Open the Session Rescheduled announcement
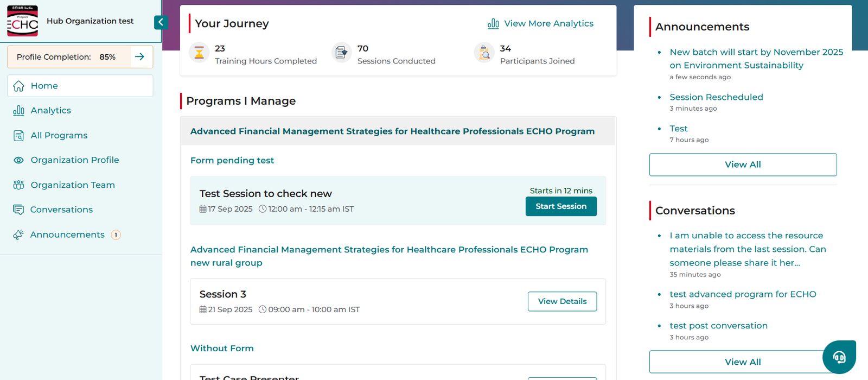Viewport: 868px width, 380px height. coord(716,97)
